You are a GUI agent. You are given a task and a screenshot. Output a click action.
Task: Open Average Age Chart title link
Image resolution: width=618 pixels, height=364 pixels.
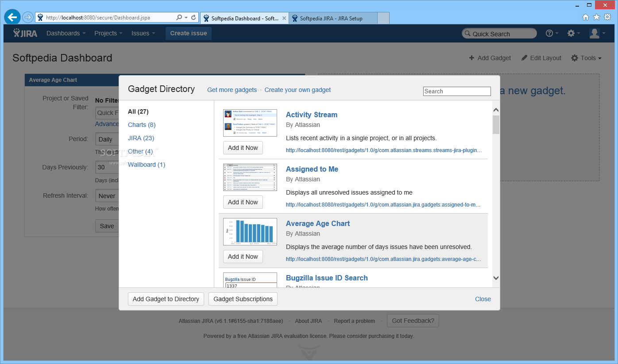point(318,223)
